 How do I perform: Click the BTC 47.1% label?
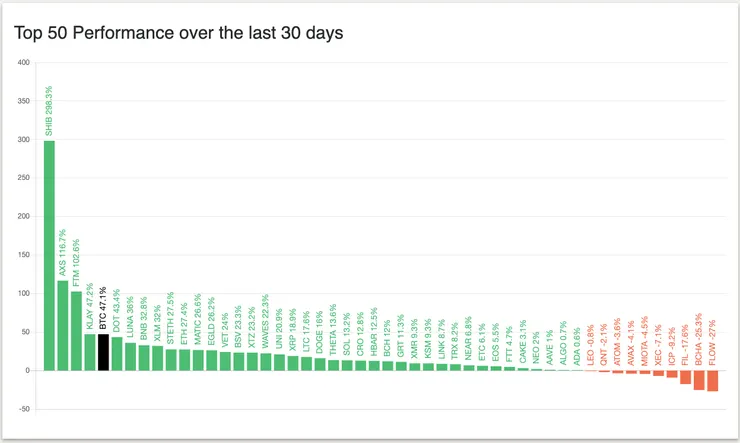click(x=104, y=310)
